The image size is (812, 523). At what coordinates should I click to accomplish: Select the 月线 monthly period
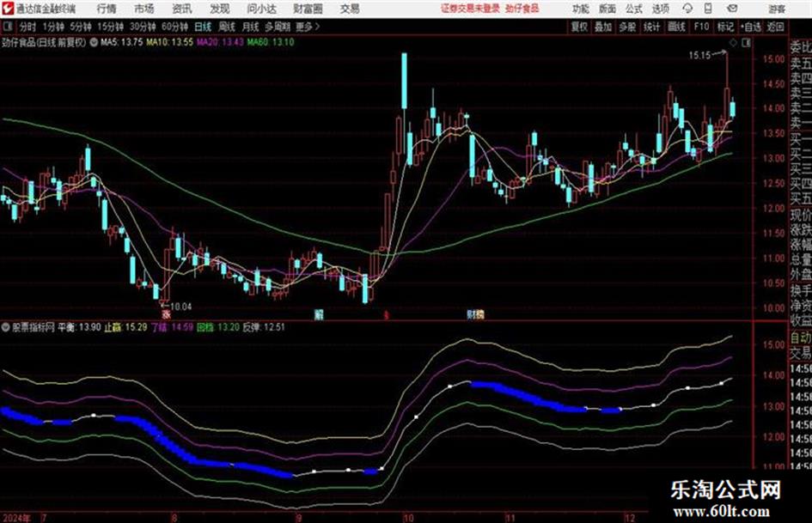[251, 27]
